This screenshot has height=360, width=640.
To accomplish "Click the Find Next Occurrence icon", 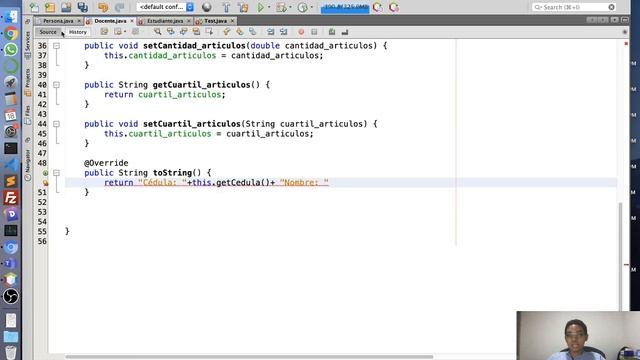I will click(x=183, y=32).
